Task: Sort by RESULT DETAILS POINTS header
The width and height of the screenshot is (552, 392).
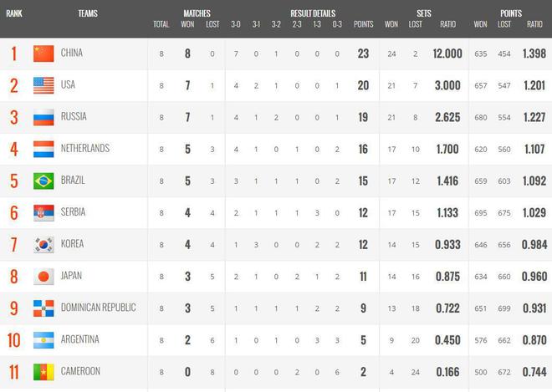Action: coord(363,24)
